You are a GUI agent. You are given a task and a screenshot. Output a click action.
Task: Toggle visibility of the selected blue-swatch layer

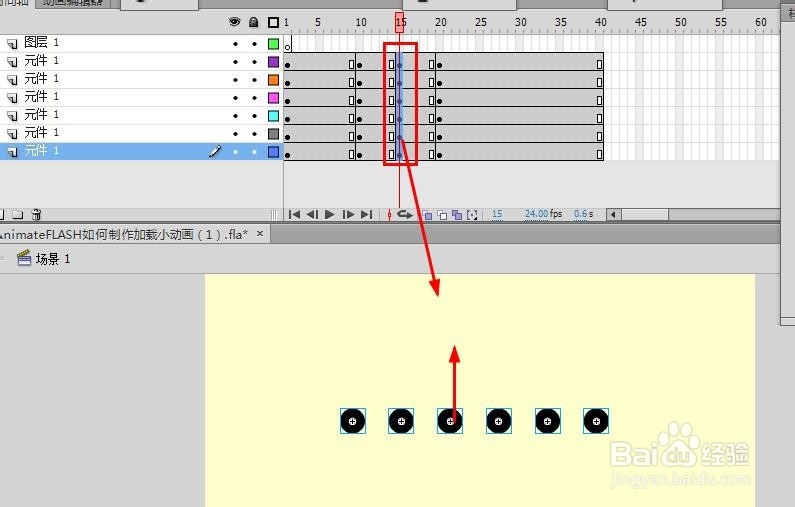(235, 152)
